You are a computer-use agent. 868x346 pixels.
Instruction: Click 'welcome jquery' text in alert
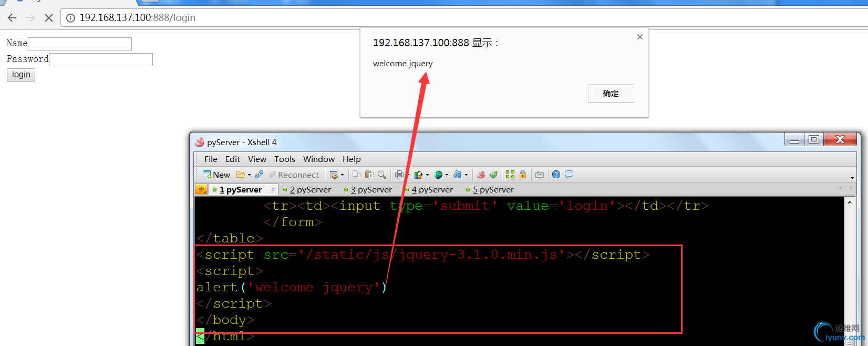click(403, 64)
